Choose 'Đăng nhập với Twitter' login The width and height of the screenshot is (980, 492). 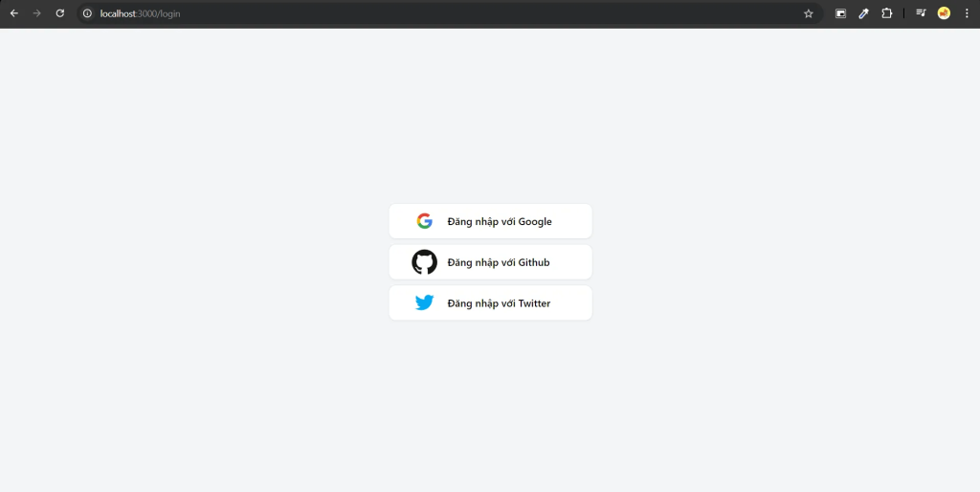(x=499, y=303)
